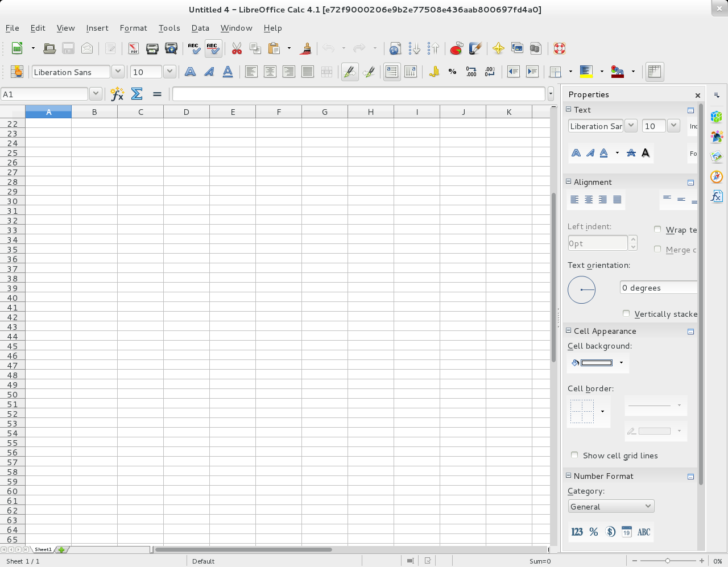
Task: Click the formula input line
Action: click(x=359, y=94)
